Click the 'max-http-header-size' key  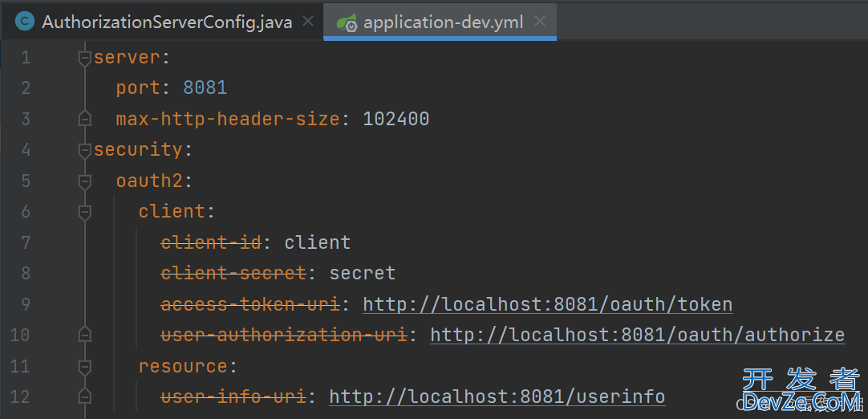pyautogui.click(x=228, y=119)
